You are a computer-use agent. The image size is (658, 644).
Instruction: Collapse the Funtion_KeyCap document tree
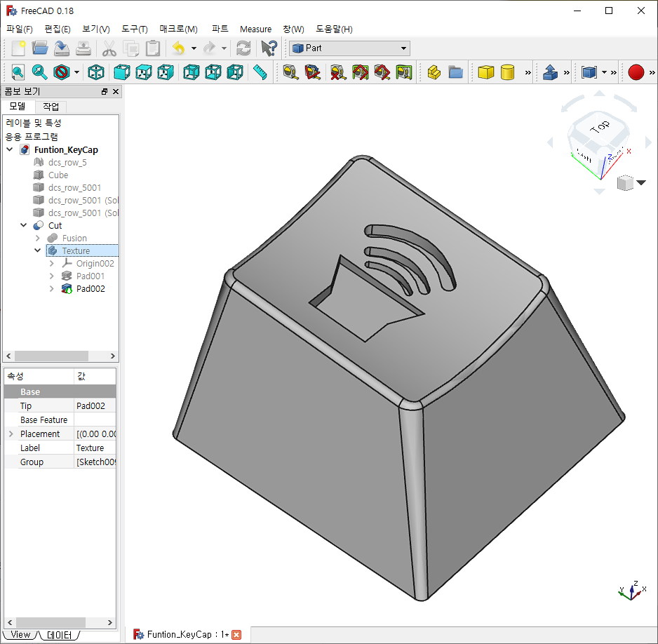click(10, 149)
